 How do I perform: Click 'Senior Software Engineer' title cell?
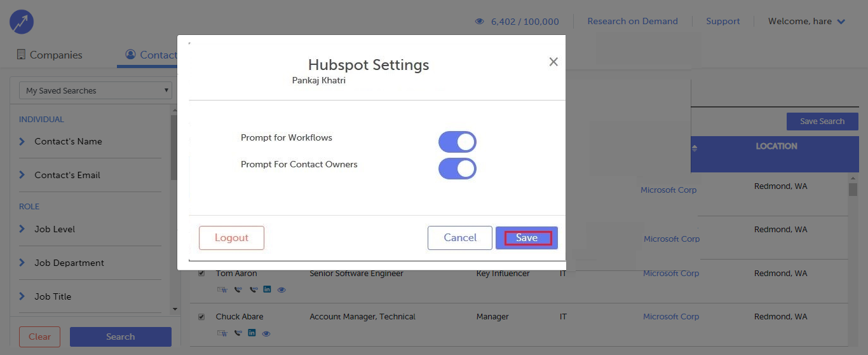356,273
